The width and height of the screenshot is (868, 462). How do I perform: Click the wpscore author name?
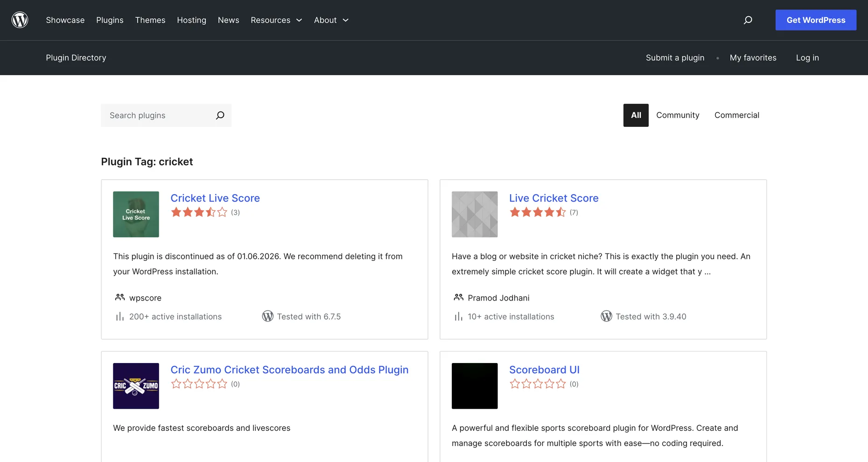click(x=145, y=298)
